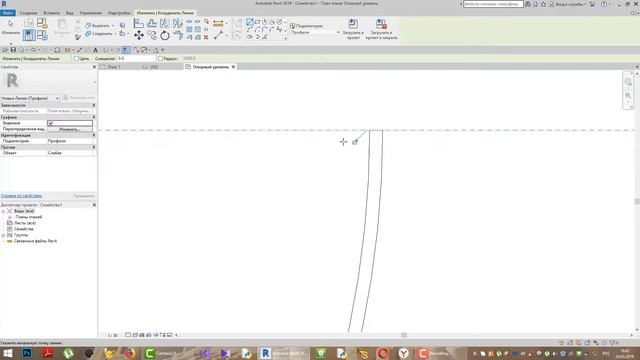Switch to the Этаж 1 view tab
The image size is (640, 360).
pos(113,67)
